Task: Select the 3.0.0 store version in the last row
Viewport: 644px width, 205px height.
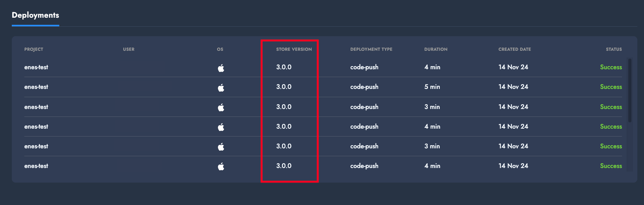Action: point(284,166)
